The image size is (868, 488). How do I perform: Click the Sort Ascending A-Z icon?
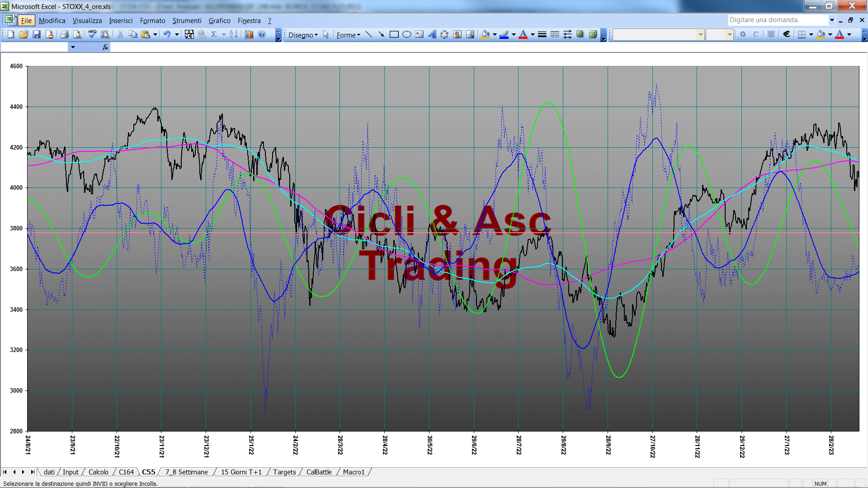[233, 34]
